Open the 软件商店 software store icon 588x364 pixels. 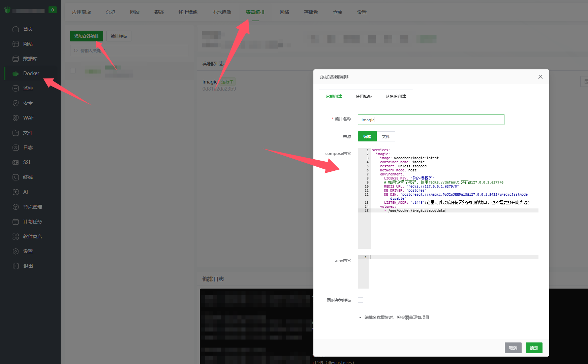click(16, 236)
